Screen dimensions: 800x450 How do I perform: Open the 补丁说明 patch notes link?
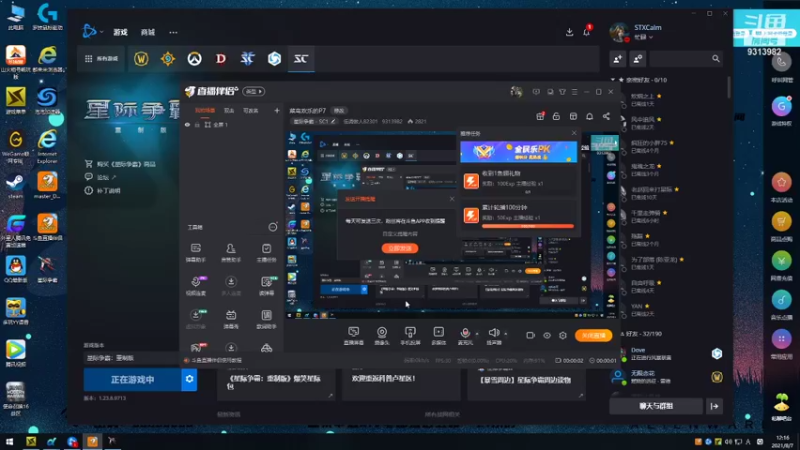pyautogui.click(x=103, y=190)
